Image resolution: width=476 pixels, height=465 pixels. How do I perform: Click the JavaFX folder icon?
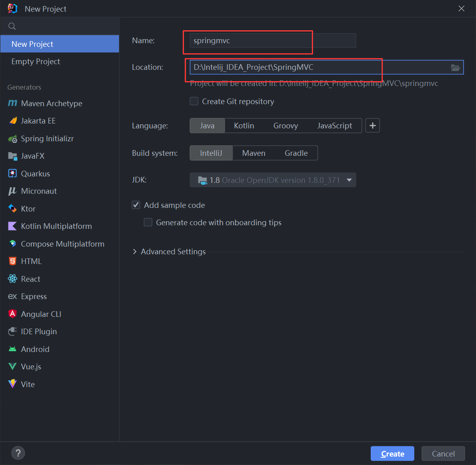click(13, 156)
